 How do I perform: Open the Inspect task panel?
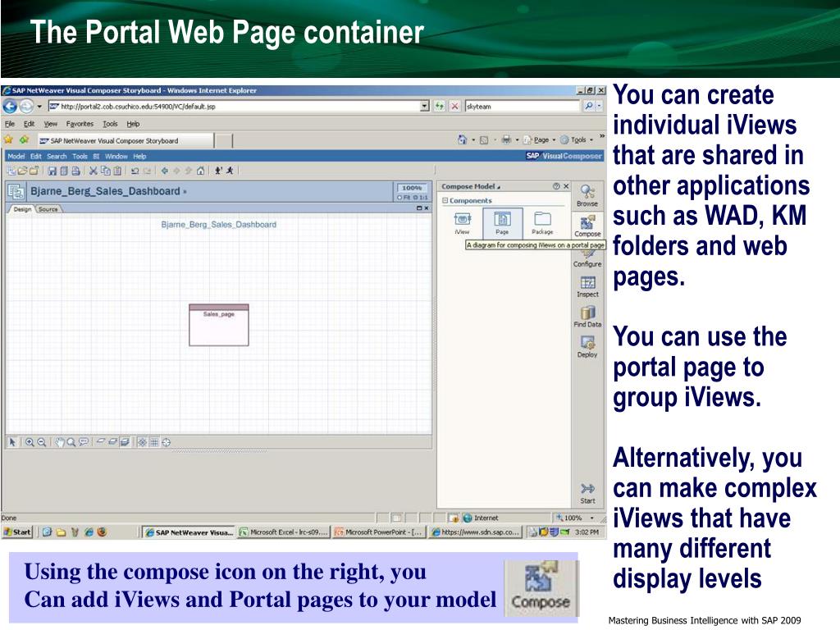click(x=587, y=286)
